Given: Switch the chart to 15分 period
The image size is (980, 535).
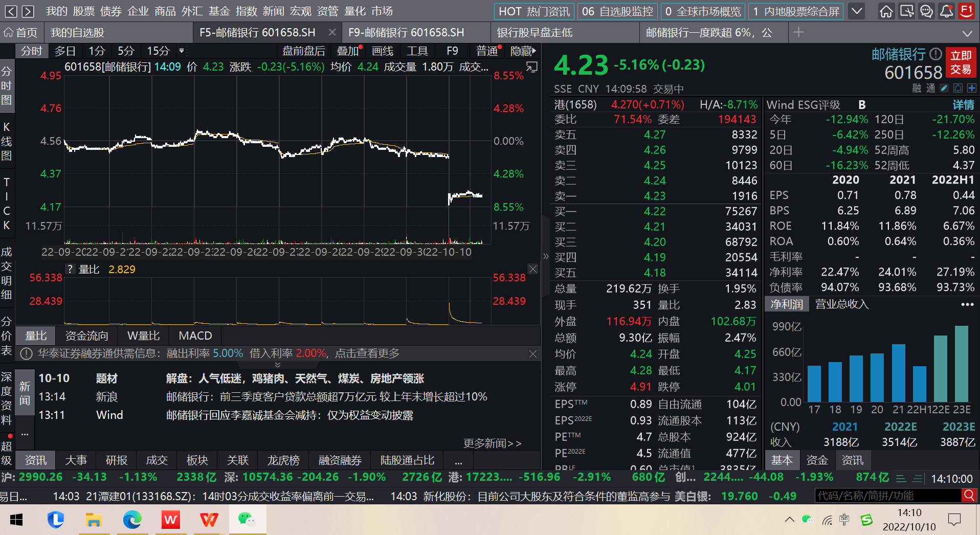Looking at the screenshot, I should pyautogui.click(x=158, y=51).
